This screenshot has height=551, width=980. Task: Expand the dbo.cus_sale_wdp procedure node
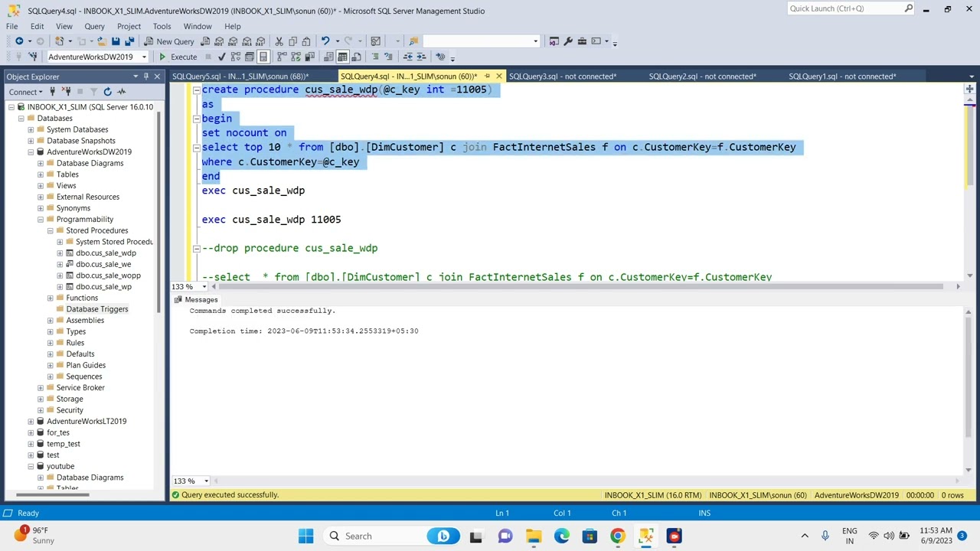click(x=60, y=253)
